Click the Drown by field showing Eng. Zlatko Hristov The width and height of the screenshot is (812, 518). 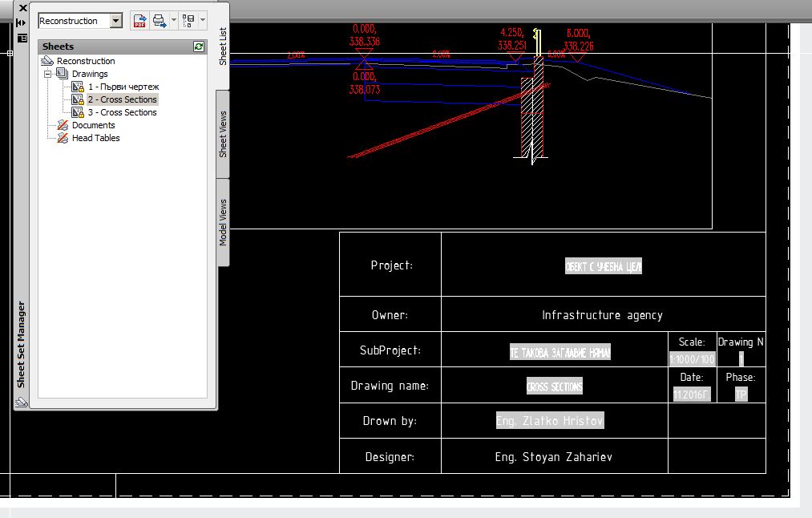pyautogui.click(x=550, y=420)
